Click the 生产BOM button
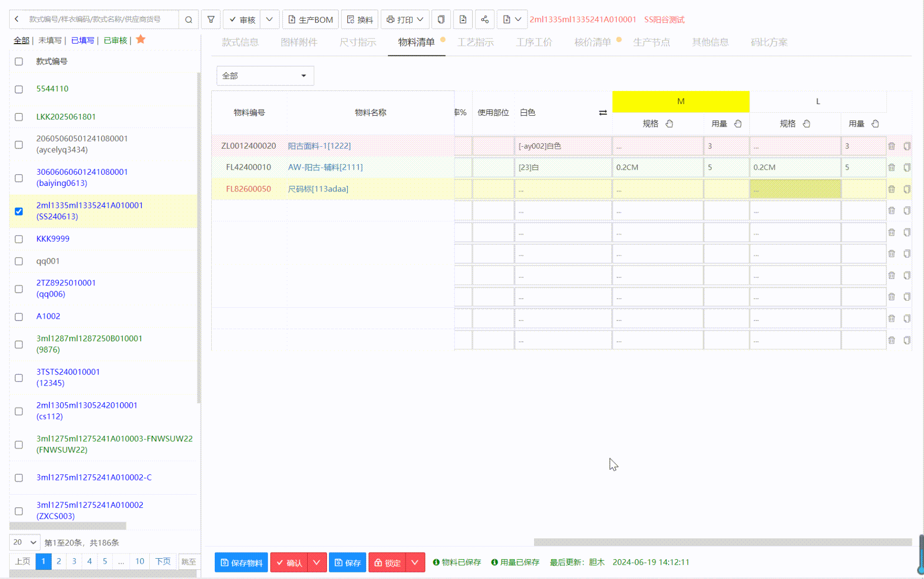This screenshot has width=924, height=579. point(310,20)
